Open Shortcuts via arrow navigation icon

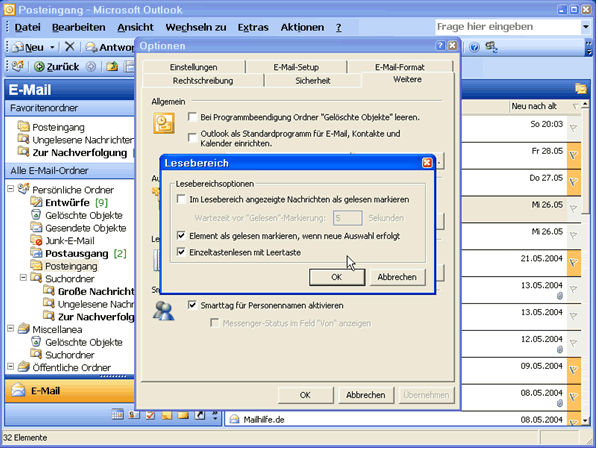(199, 414)
